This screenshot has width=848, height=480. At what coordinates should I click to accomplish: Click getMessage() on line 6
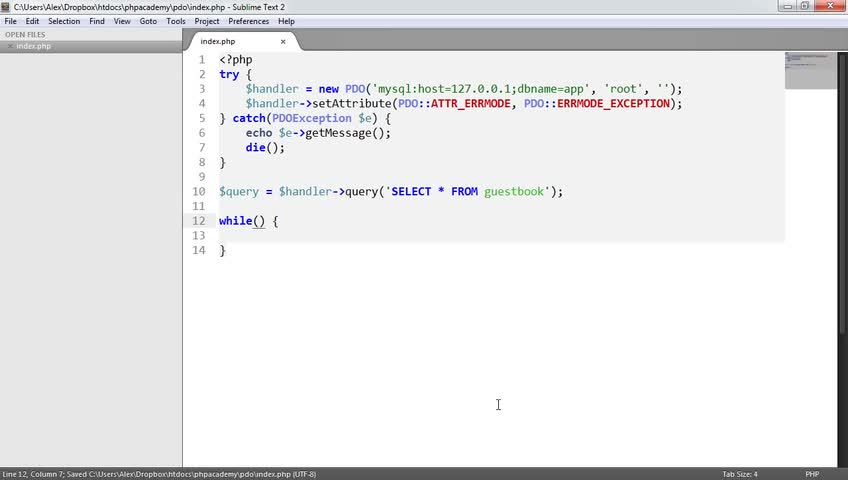pyautogui.click(x=345, y=133)
